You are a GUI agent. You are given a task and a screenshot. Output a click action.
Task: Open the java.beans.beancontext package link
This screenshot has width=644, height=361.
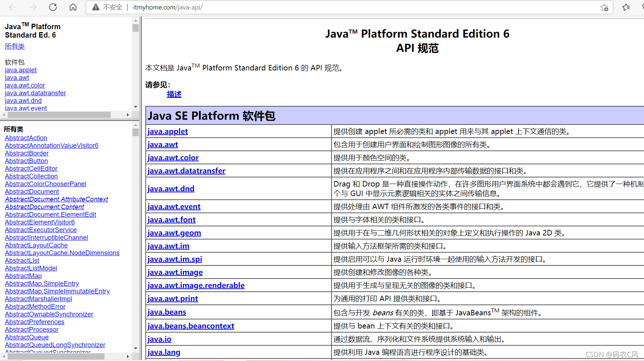click(x=191, y=326)
